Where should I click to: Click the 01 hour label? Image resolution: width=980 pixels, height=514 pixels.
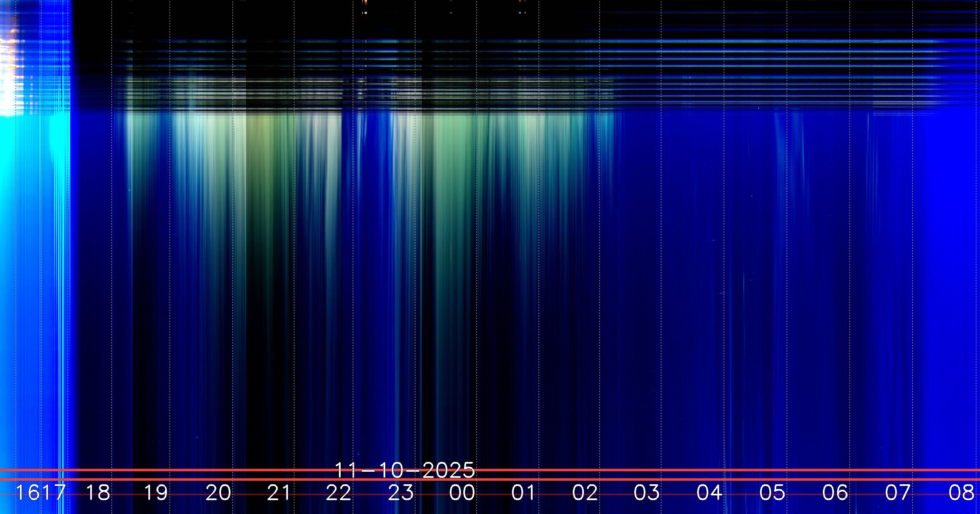[523, 493]
